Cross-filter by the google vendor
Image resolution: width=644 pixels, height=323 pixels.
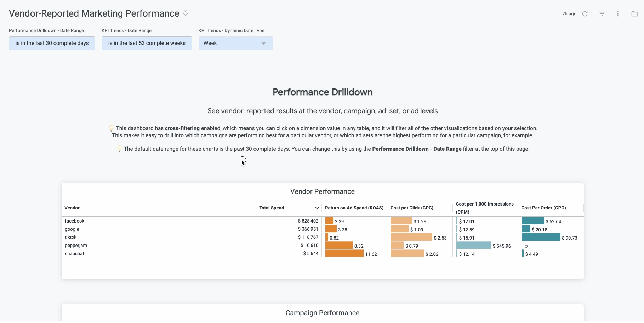coord(72,229)
